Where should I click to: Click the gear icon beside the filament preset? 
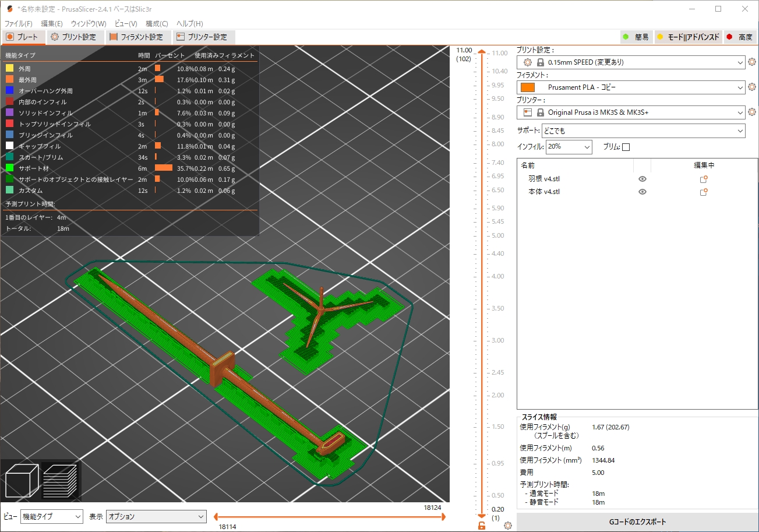click(x=752, y=87)
